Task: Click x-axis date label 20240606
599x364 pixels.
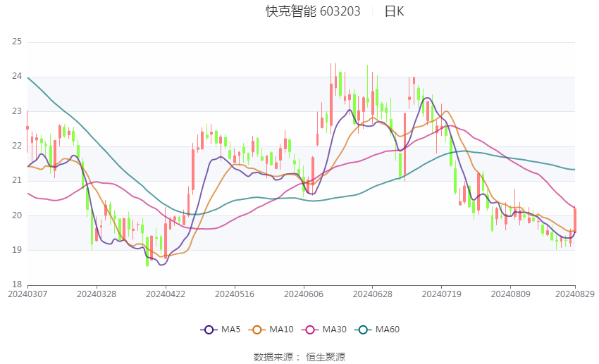Action: click(x=304, y=294)
